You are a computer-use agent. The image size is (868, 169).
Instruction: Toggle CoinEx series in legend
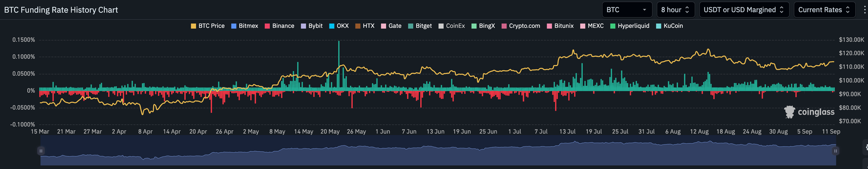451,26
